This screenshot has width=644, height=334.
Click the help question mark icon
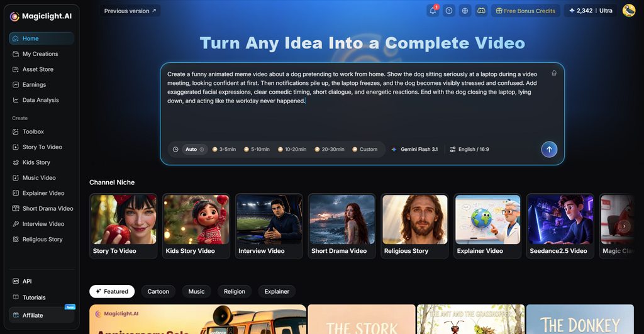pyautogui.click(x=449, y=11)
